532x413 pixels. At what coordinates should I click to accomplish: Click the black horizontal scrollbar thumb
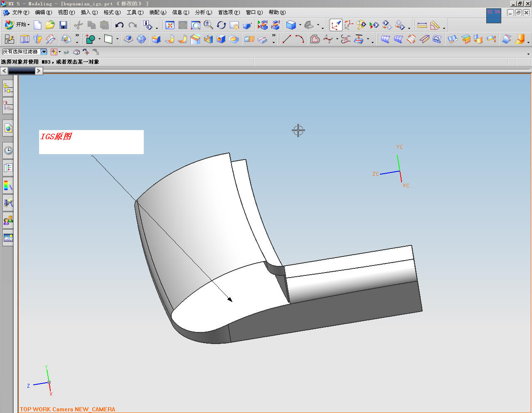pyautogui.click(x=22, y=71)
